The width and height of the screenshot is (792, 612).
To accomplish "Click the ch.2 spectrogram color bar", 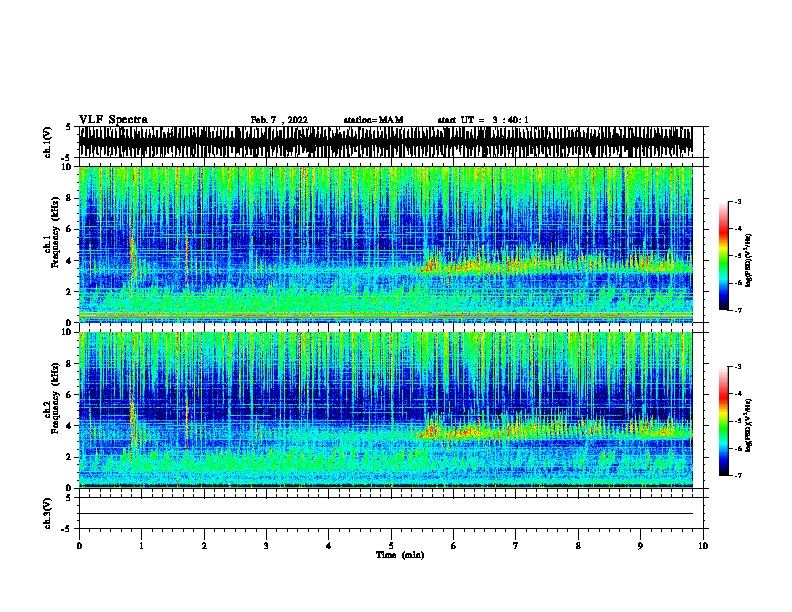I will (x=724, y=421).
